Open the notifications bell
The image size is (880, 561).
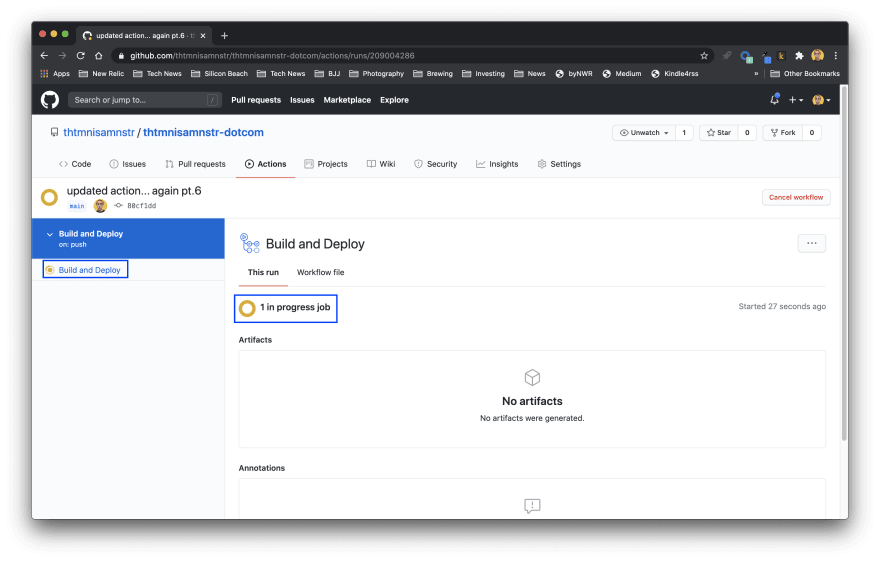(x=774, y=100)
